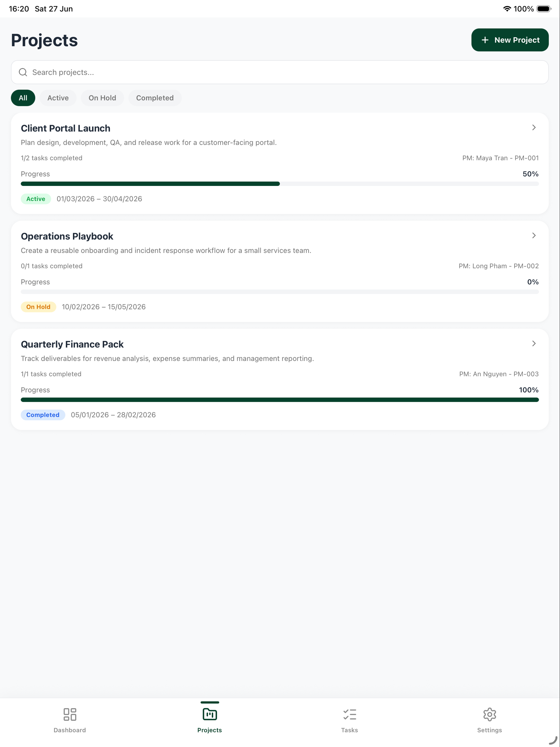Click the revenue analysis description
The image size is (560, 747).
click(x=167, y=359)
